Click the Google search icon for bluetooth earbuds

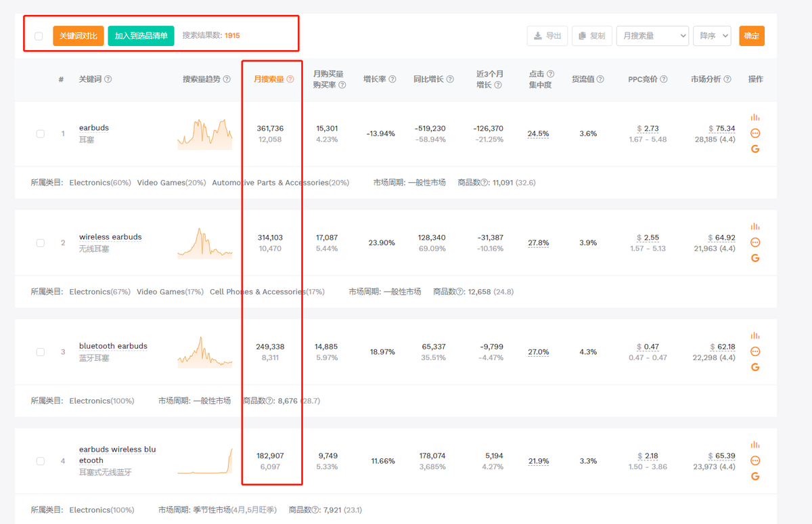click(754, 367)
